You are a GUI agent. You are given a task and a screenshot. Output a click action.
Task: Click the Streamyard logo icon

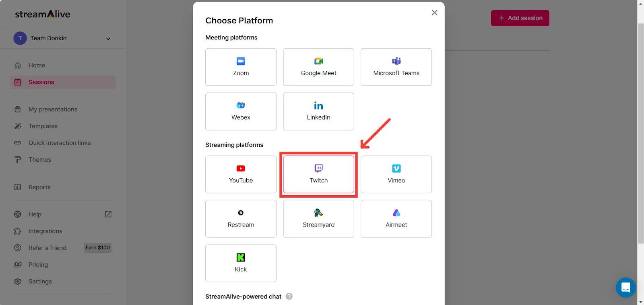point(318,212)
